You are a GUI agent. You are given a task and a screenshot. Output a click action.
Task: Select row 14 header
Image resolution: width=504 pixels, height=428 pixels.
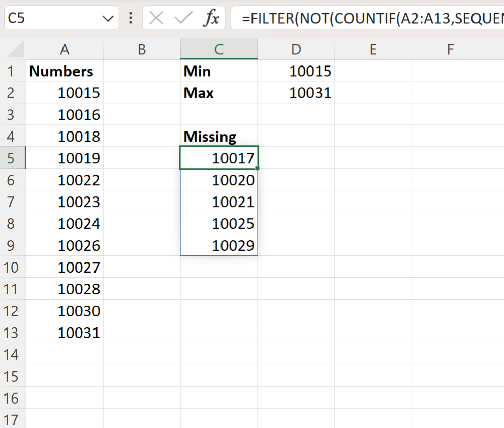point(13,354)
